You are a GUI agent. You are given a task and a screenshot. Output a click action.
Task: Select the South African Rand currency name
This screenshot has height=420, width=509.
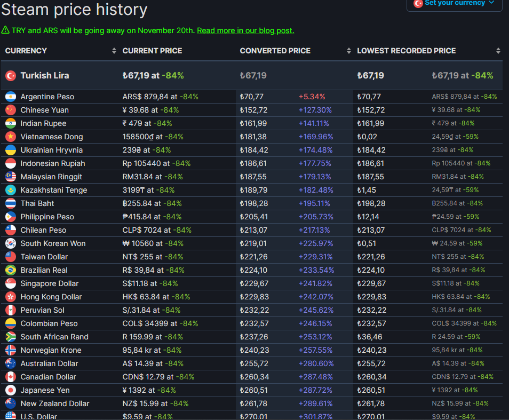point(54,337)
